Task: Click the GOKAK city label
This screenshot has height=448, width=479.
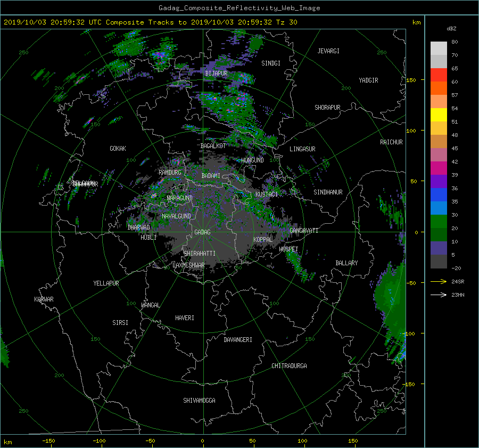Action: [118, 149]
